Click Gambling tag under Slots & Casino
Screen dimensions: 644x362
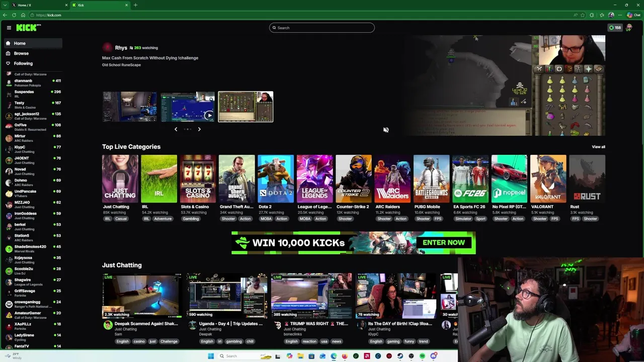[x=191, y=219]
